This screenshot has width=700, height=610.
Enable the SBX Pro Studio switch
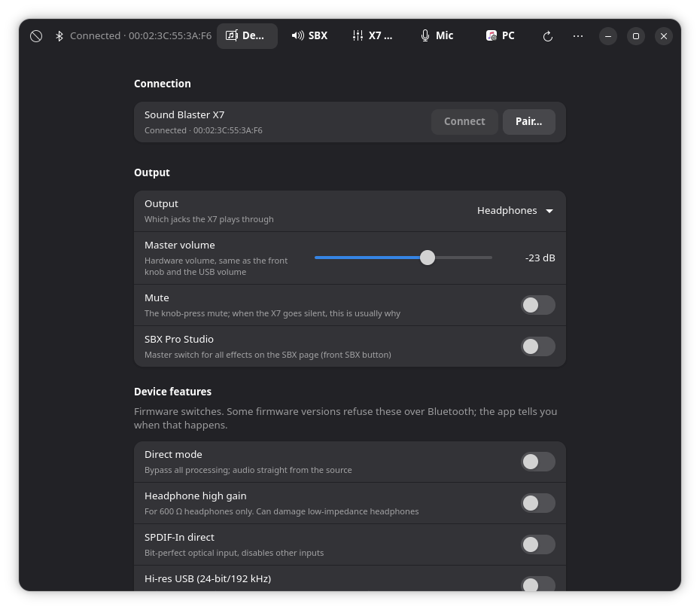(538, 346)
